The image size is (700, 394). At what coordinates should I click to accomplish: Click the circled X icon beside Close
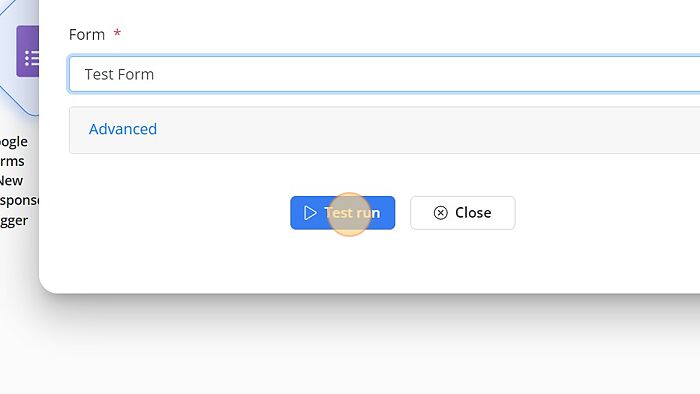440,213
